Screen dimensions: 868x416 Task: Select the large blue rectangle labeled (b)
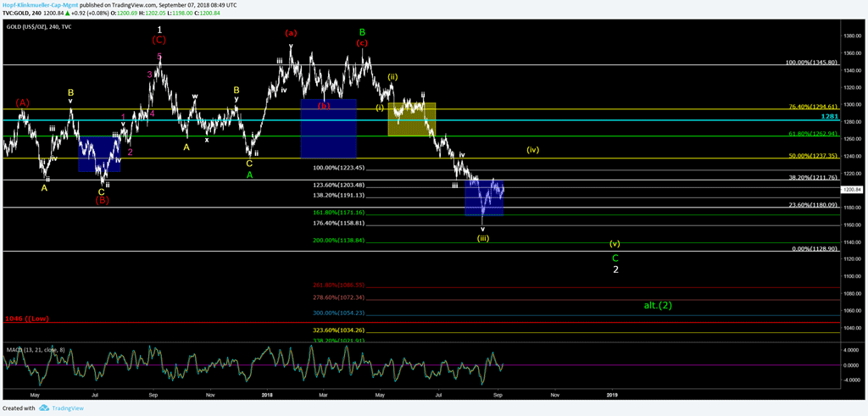328,127
